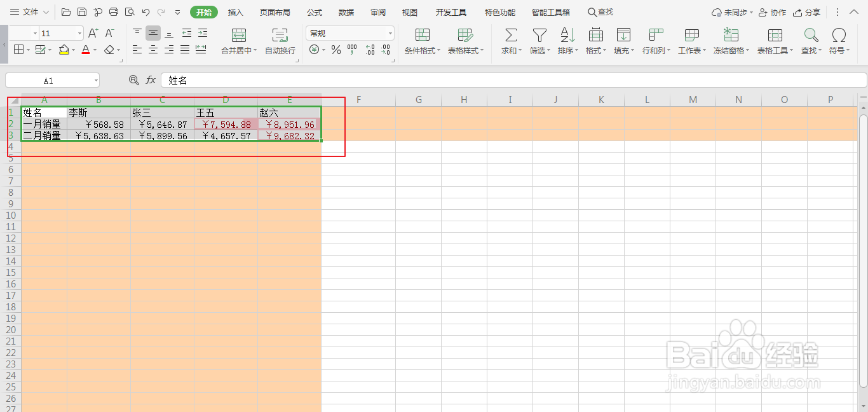Toggle align text right
Viewport: 868px width, 412px height.
pyautogui.click(x=169, y=50)
